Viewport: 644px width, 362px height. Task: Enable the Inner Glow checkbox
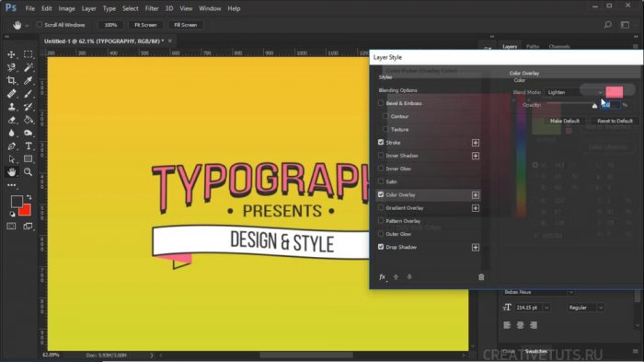381,169
